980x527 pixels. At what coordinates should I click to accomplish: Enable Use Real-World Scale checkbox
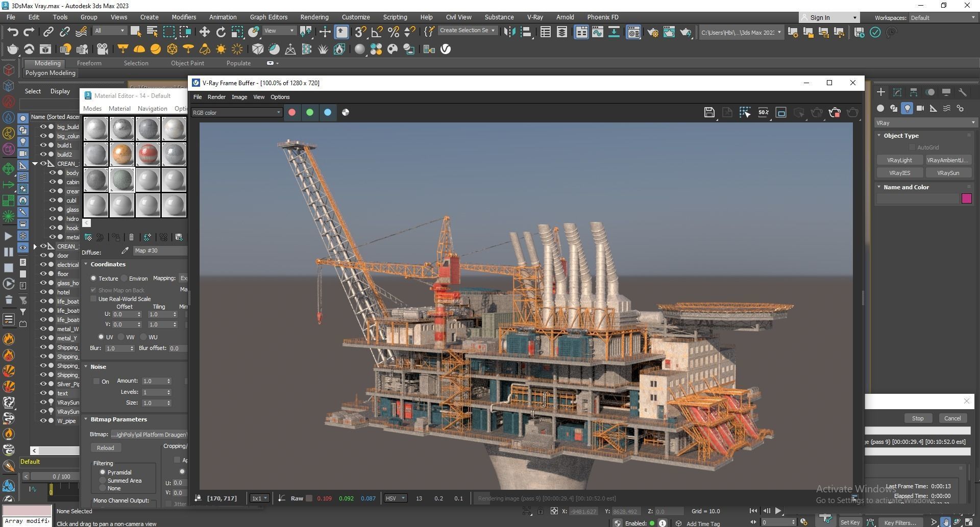coord(93,299)
